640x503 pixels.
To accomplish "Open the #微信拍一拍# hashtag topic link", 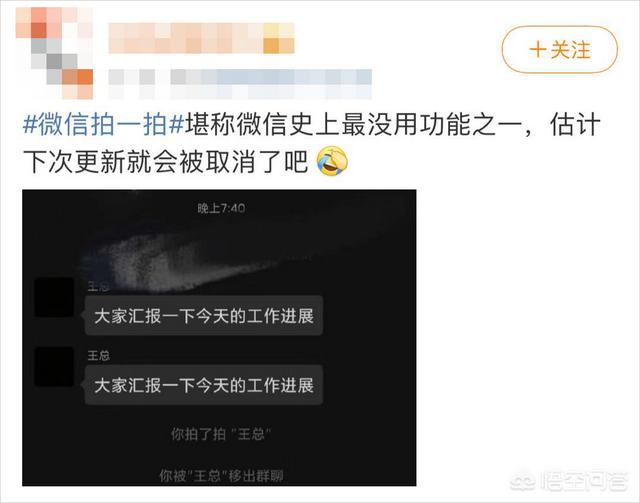I will tap(104, 125).
